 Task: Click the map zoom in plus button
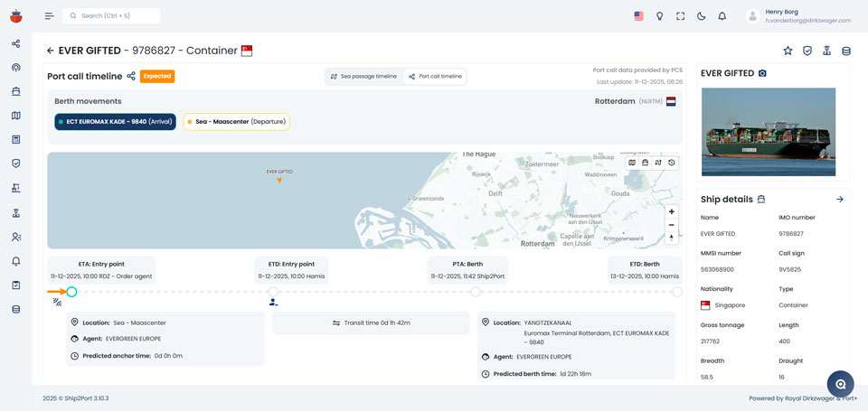click(x=671, y=211)
